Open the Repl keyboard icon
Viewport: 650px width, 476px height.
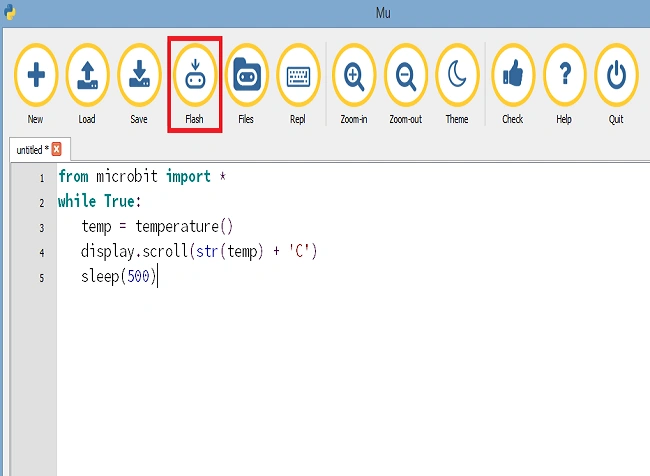(298, 75)
